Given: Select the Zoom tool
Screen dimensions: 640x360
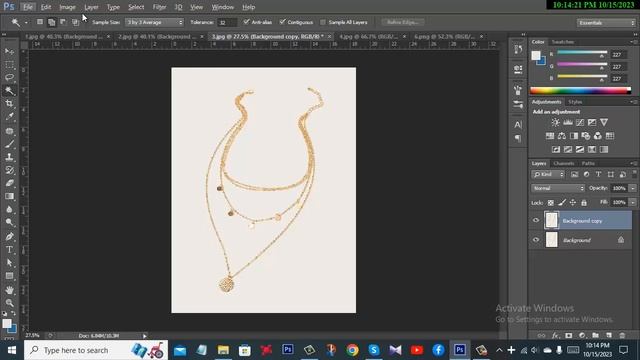Looking at the screenshot, I should pos(9,303).
